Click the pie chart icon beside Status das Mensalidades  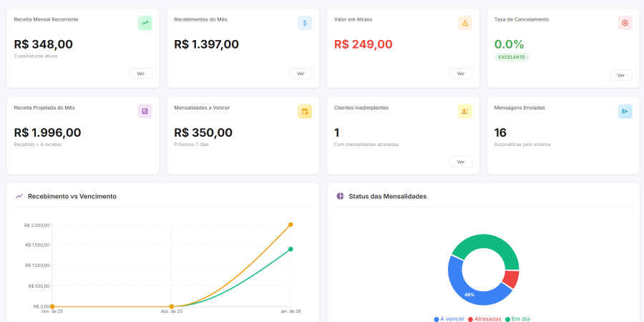pyautogui.click(x=341, y=196)
